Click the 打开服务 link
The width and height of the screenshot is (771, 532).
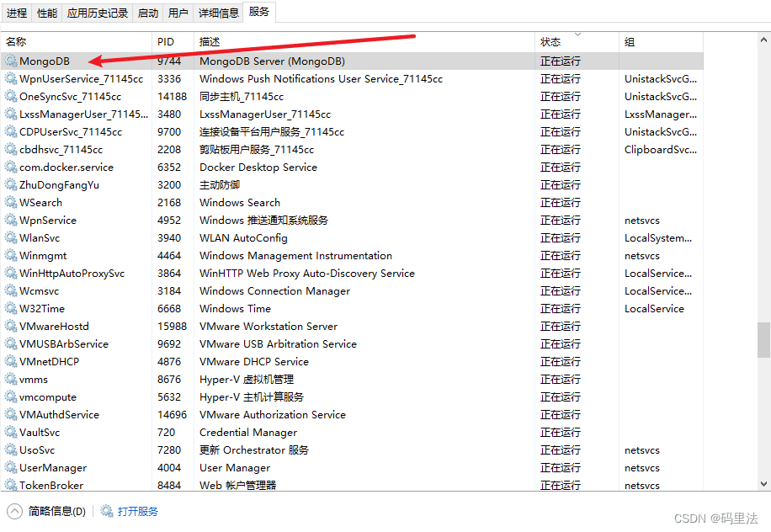138,511
